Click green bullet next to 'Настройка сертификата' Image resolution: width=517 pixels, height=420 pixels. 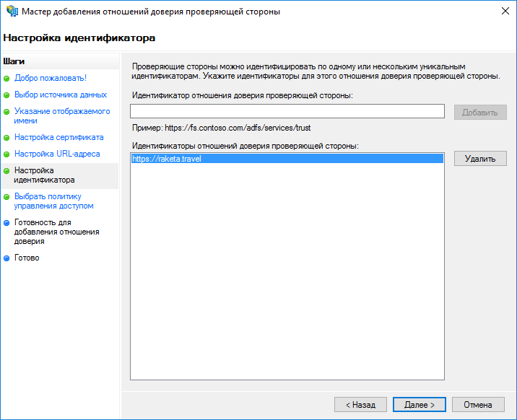tap(7, 138)
